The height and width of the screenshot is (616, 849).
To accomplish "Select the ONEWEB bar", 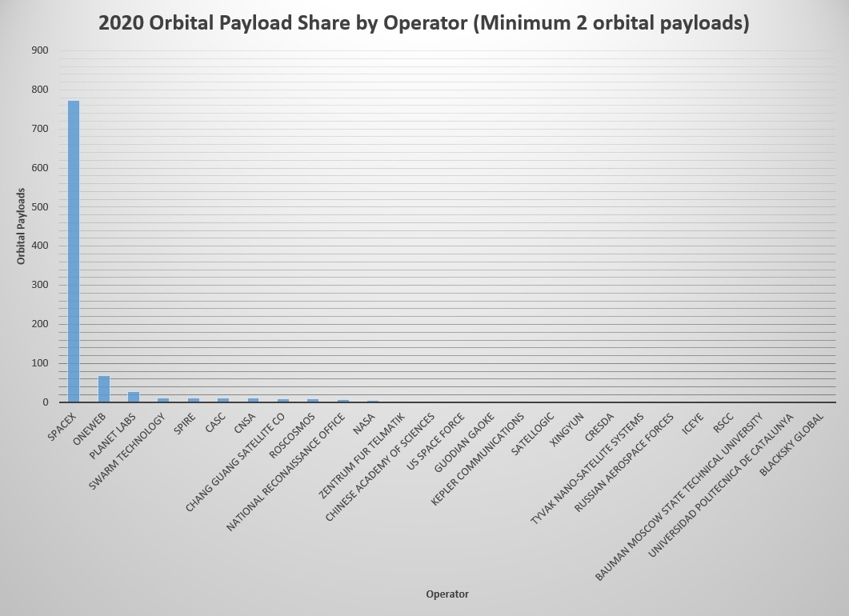I will [x=104, y=389].
